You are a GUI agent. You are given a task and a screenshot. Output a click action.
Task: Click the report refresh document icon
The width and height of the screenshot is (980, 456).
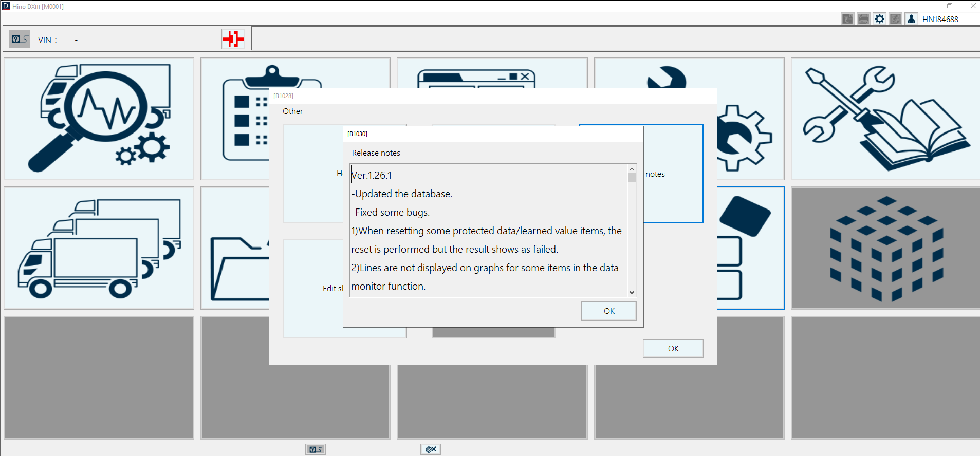click(x=847, y=19)
